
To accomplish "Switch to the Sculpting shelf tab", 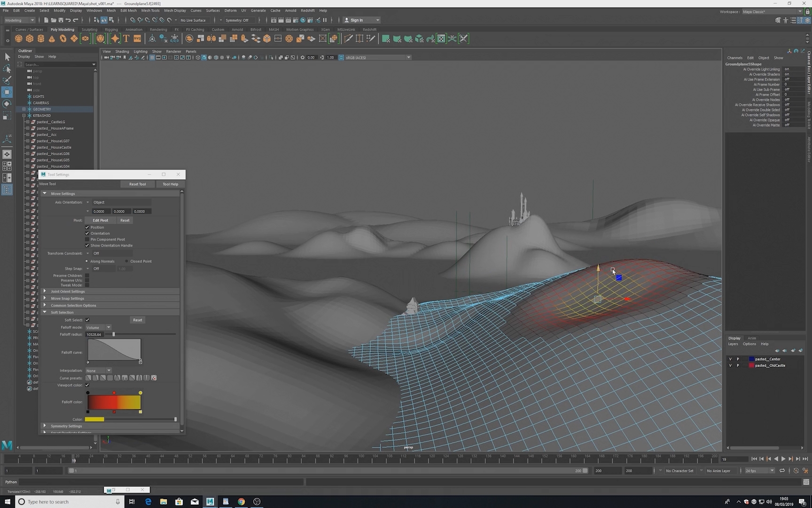I will click(89, 29).
